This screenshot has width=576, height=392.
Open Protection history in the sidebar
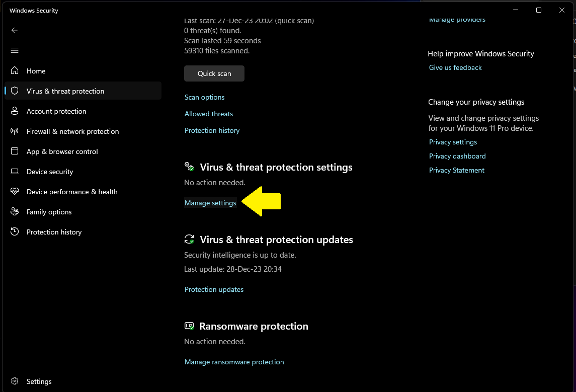(x=54, y=232)
